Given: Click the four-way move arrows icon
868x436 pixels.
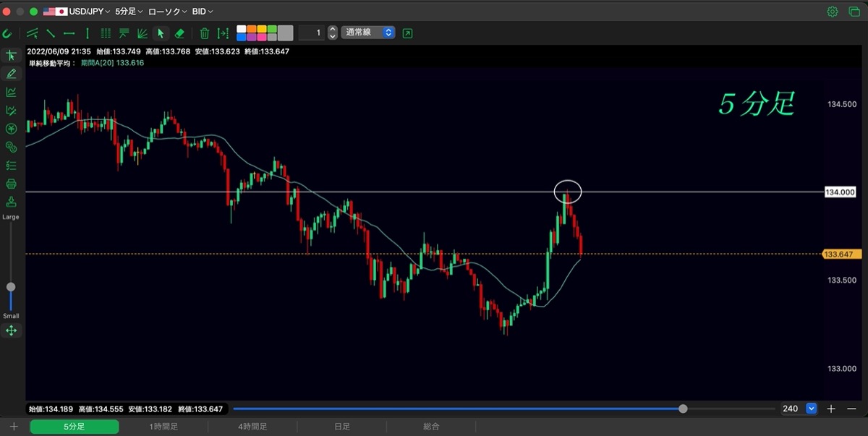Looking at the screenshot, I should click(11, 330).
